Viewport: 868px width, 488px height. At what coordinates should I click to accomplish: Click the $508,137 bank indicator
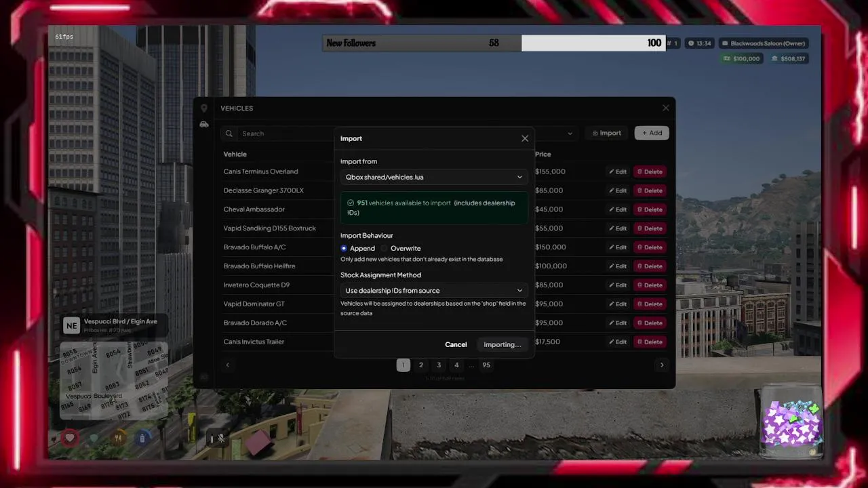pyautogui.click(x=789, y=59)
